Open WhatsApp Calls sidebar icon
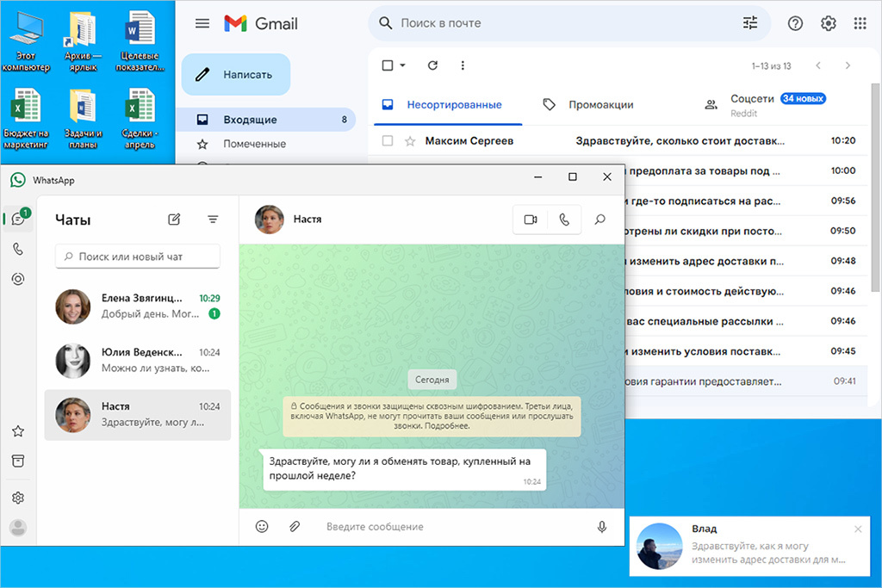 (x=18, y=249)
